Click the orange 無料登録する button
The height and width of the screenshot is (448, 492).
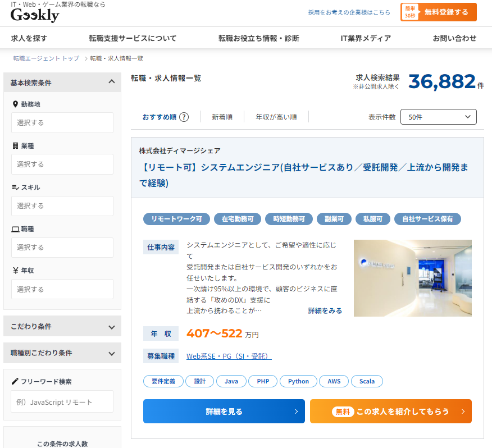(439, 12)
